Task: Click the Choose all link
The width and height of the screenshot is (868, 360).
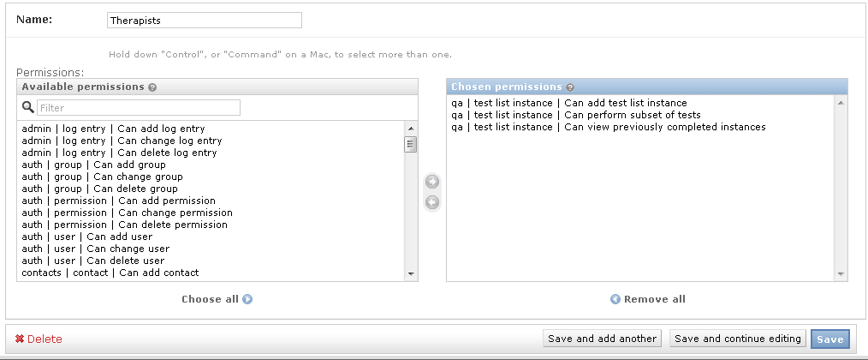Action: [217, 299]
